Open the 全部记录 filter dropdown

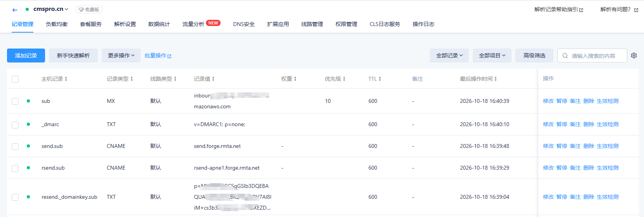click(x=449, y=56)
